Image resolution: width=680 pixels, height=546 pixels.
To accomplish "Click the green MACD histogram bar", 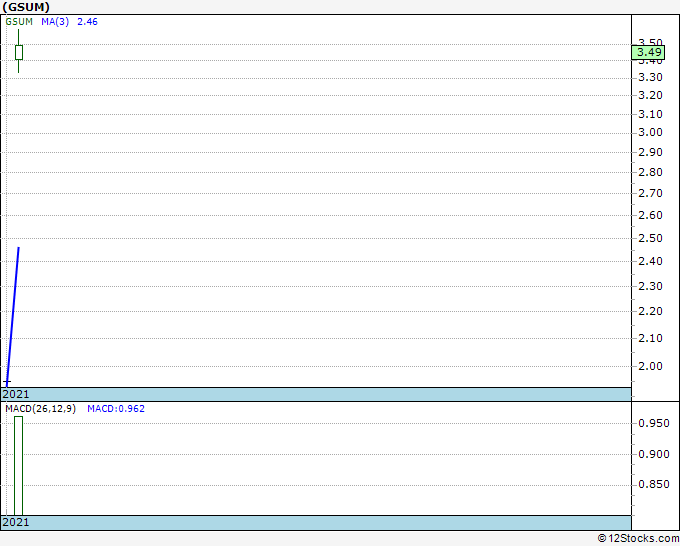I will pyautogui.click(x=18, y=466).
